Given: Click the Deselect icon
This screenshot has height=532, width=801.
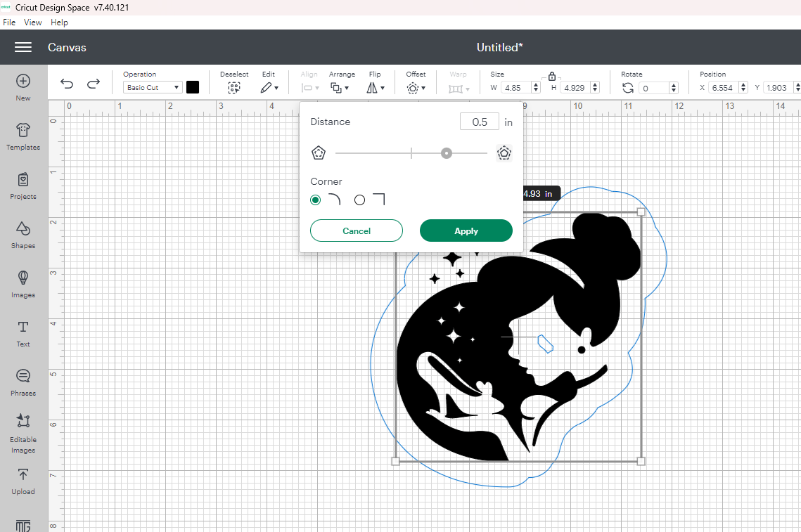Looking at the screenshot, I should 234,88.
